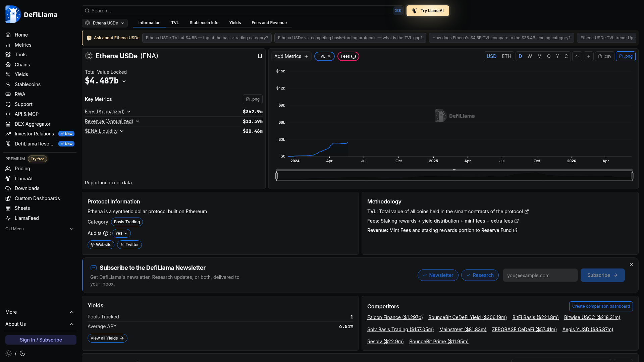Click the Subscribe newsletter button
The image size is (644, 362).
click(x=602, y=275)
